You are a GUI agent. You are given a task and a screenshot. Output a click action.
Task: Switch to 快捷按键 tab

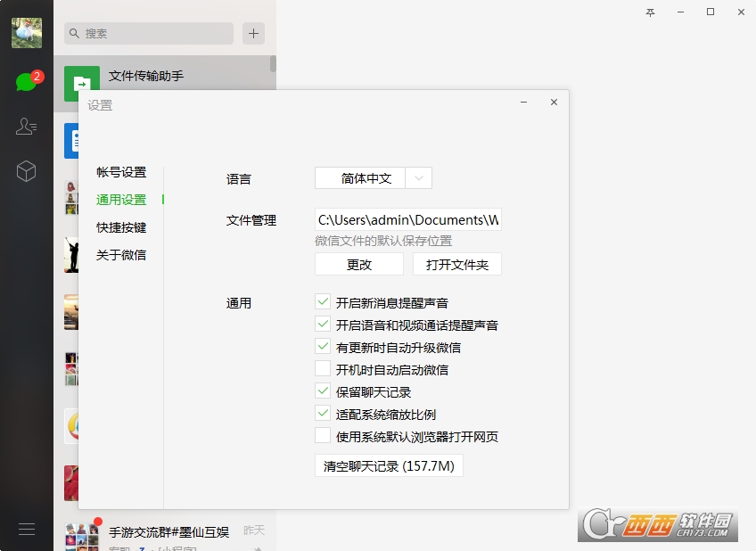(x=121, y=227)
